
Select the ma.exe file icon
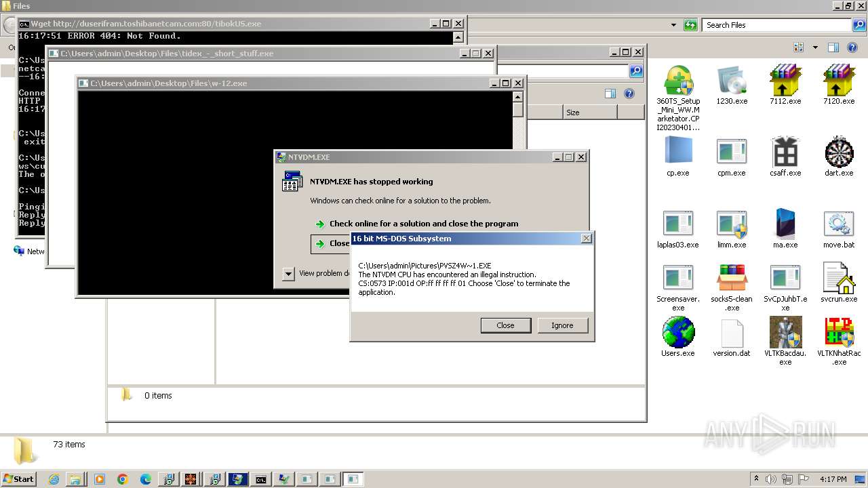pos(785,224)
